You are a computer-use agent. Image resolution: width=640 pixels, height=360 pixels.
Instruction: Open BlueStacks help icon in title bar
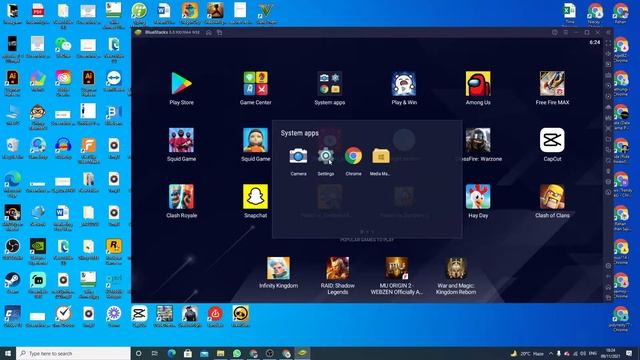(x=555, y=32)
